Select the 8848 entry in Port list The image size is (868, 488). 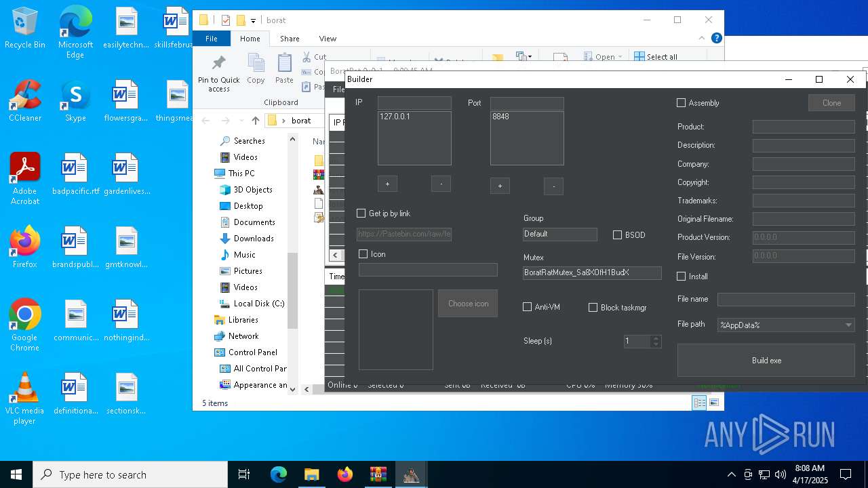pyautogui.click(x=501, y=117)
